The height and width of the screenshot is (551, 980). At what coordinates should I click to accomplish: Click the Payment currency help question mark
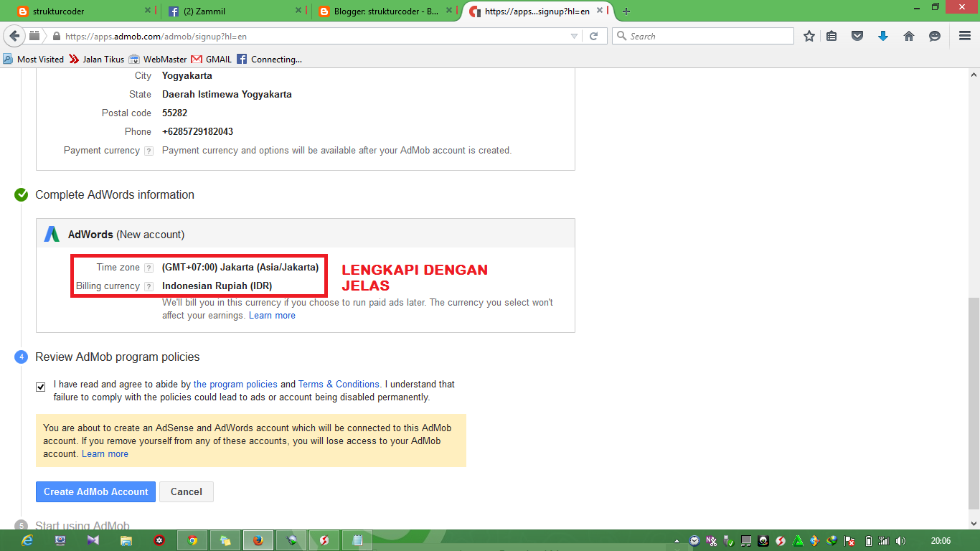click(x=149, y=151)
